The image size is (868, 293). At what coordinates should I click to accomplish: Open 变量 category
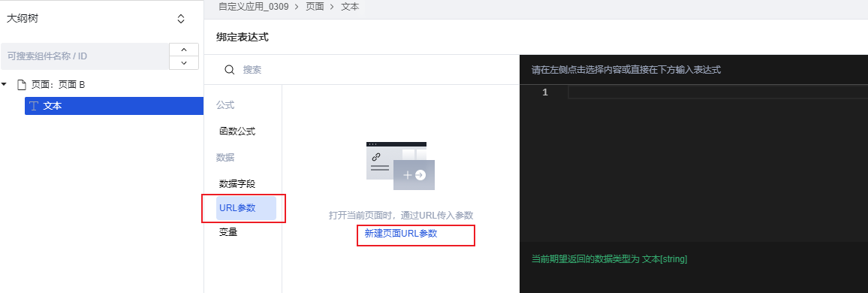[x=228, y=233]
